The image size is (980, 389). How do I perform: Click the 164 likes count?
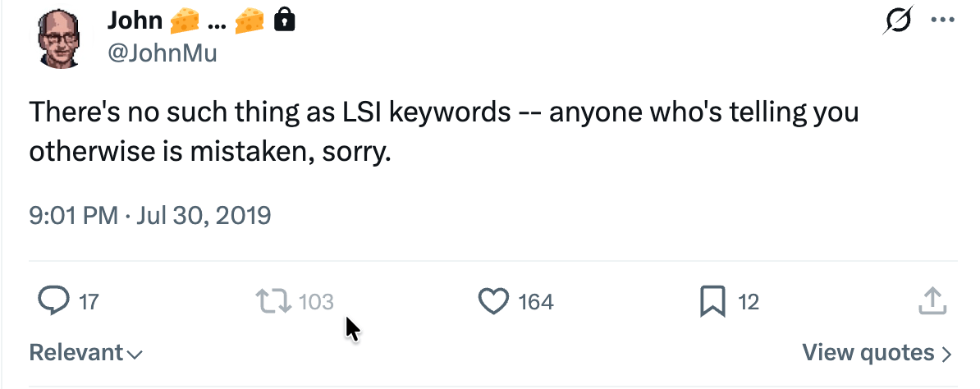(x=536, y=302)
